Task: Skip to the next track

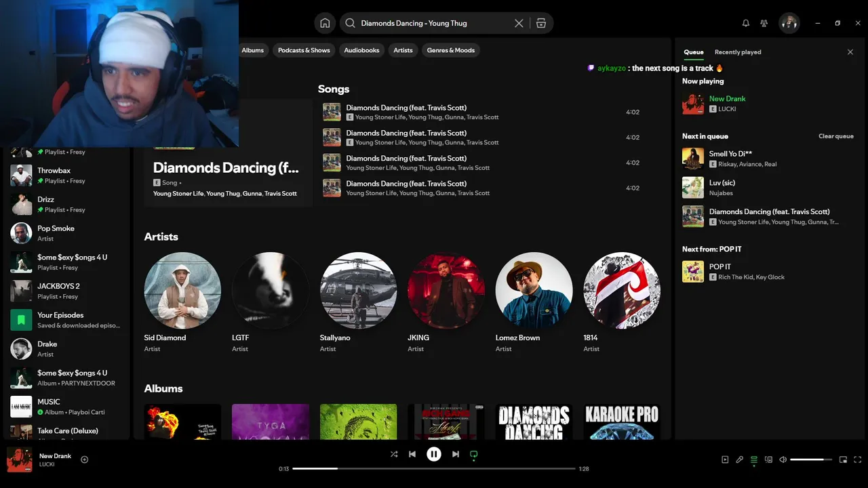Action: (x=456, y=454)
